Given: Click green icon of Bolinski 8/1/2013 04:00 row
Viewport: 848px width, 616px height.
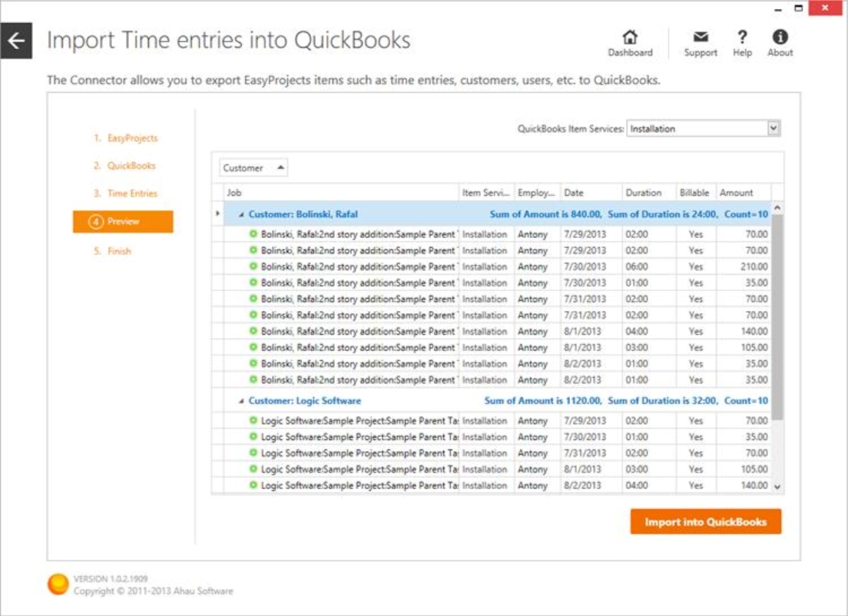Looking at the screenshot, I should pos(253,331).
